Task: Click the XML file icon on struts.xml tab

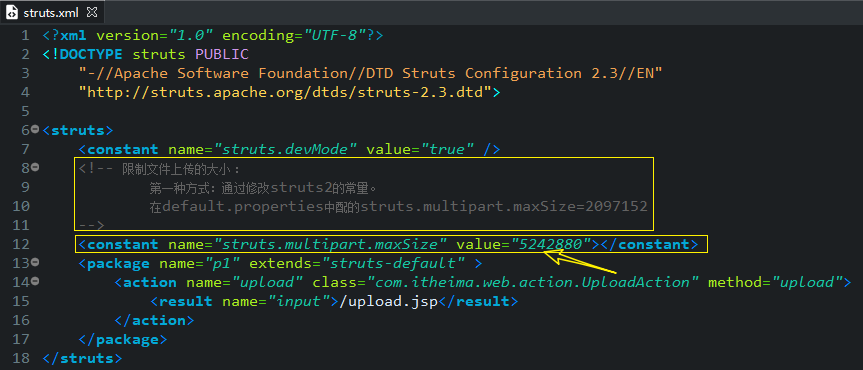Action: (12, 12)
